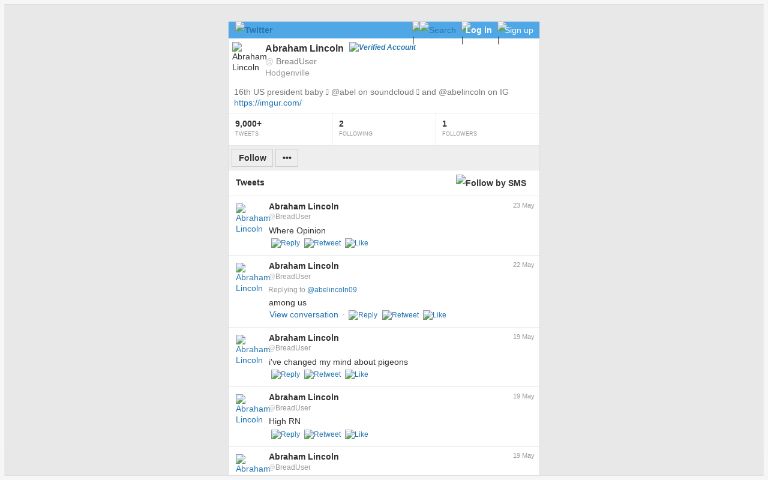Reply to the "Where Opinion" tweet
The width and height of the screenshot is (768, 480).
[x=286, y=243]
